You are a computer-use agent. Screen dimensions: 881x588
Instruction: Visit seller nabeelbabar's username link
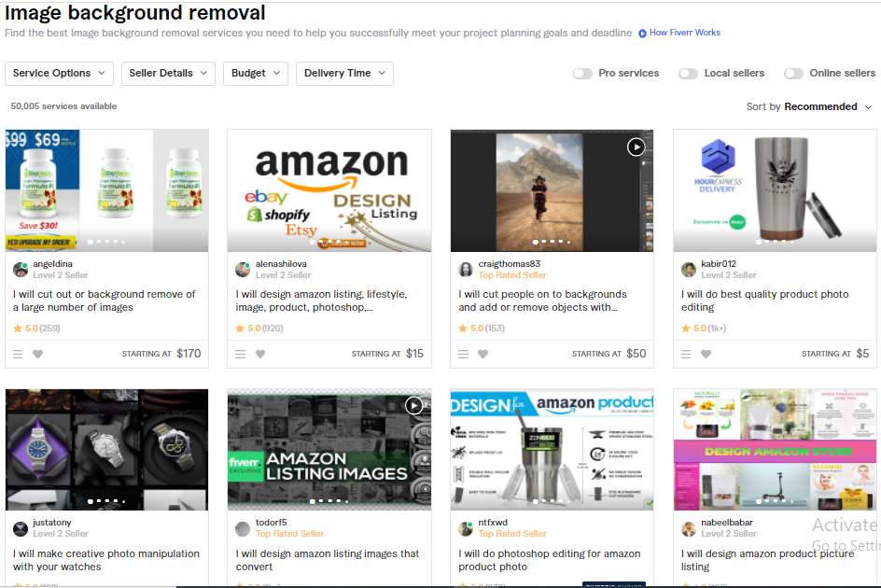(x=727, y=523)
